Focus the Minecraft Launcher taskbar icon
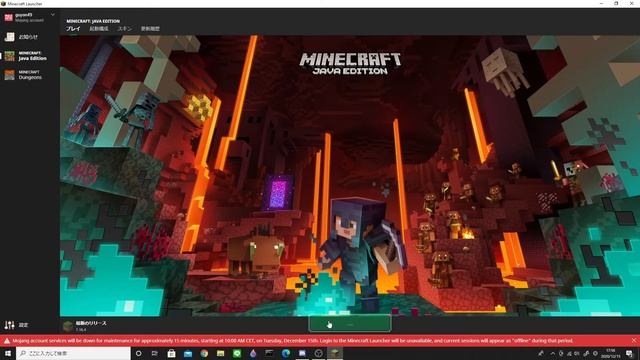This screenshot has width=640, height=360. 335,353
